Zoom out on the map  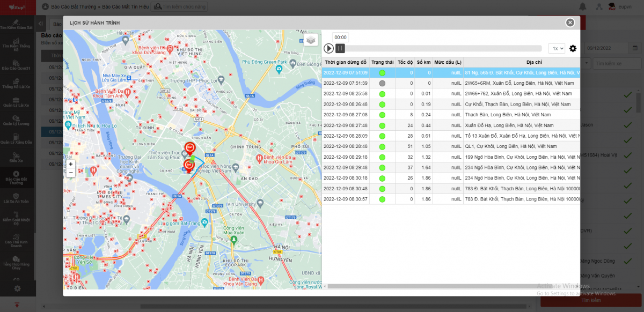click(70, 173)
